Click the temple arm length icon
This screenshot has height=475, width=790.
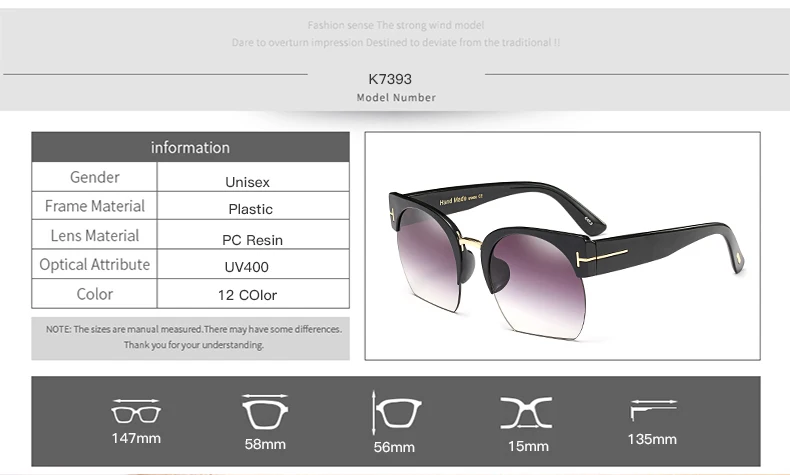tap(653, 410)
